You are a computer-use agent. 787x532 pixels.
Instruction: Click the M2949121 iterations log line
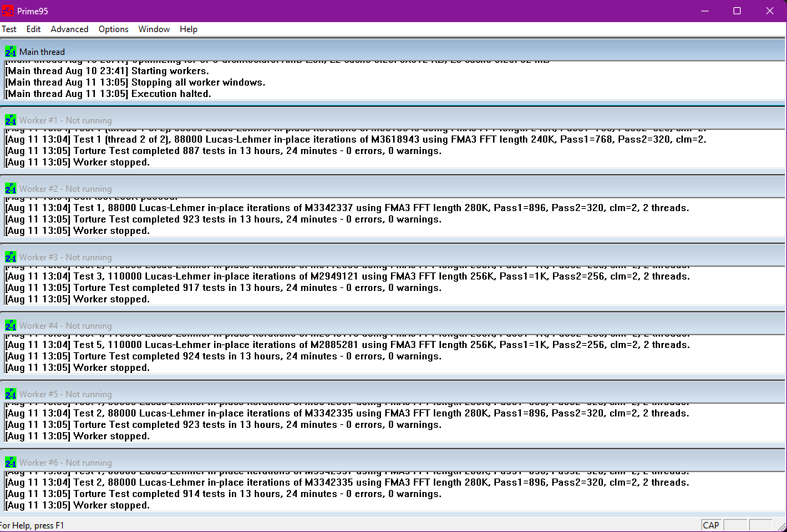(347, 276)
